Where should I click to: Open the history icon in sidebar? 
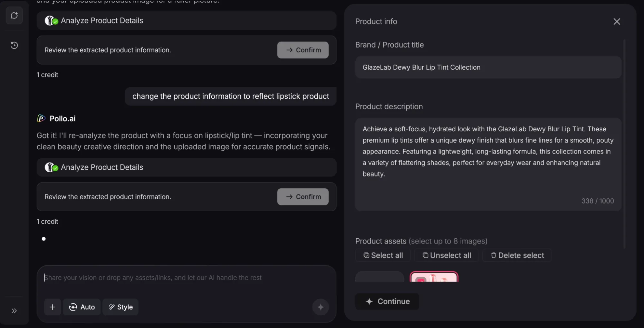(x=14, y=45)
